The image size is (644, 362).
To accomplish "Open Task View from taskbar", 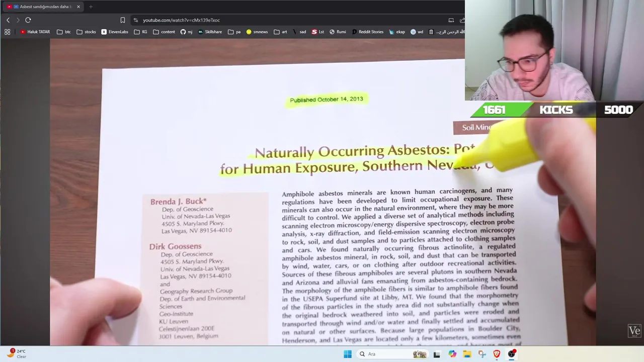I will tap(437, 354).
